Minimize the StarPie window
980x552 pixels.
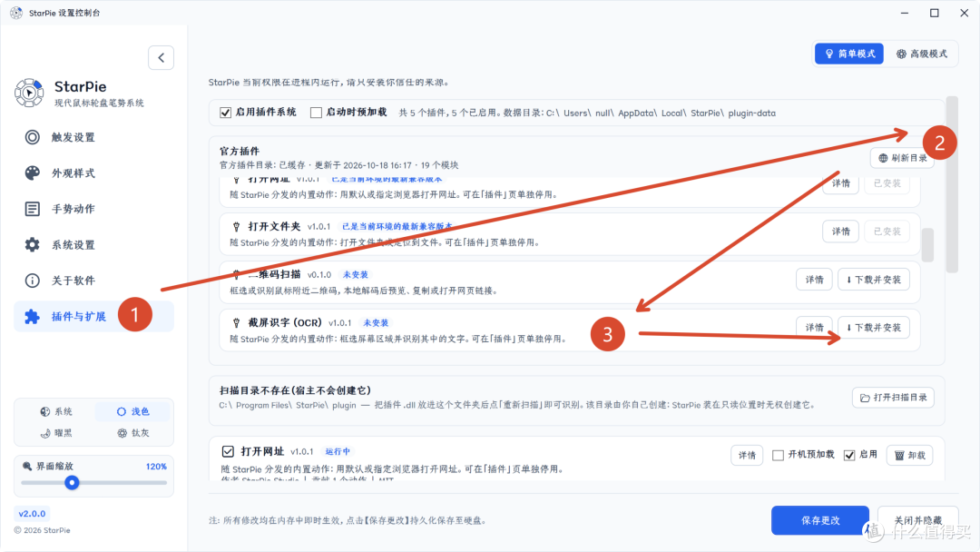[905, 13]
